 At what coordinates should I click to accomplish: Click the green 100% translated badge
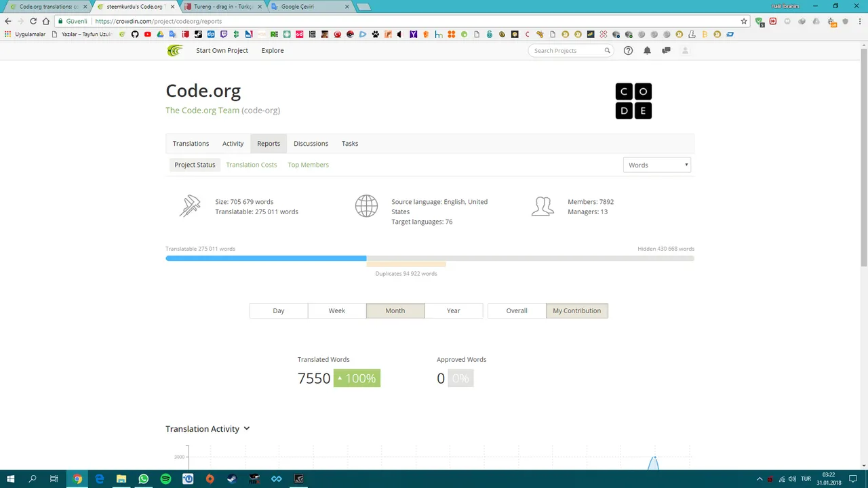pos(357,378)
